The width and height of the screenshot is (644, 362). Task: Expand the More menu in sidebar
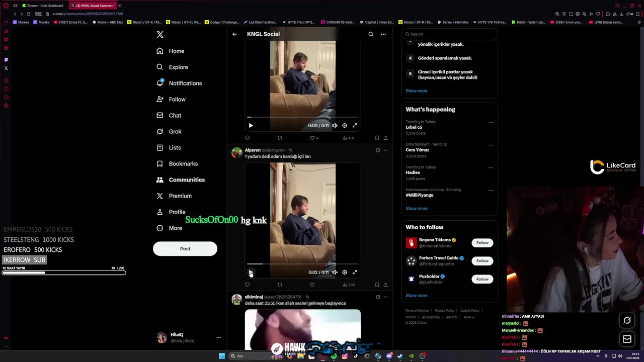[169, 228]
